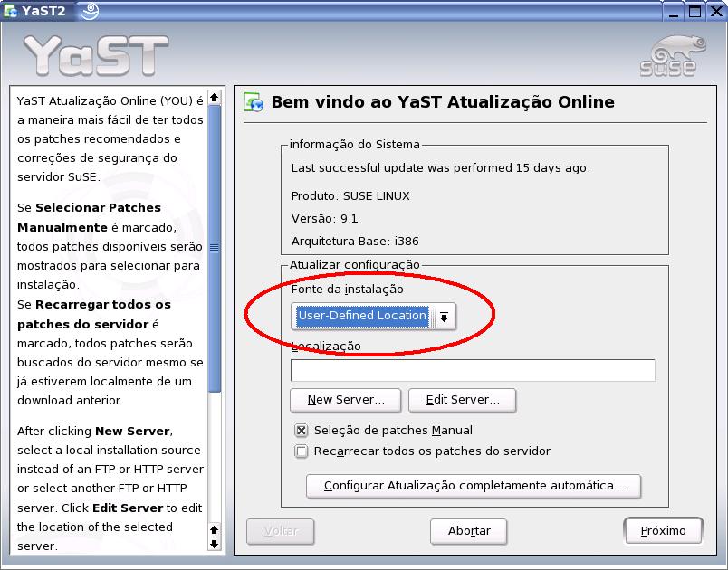Toggle the "Seleção de patches Manual" checkbox

(302, 431)
